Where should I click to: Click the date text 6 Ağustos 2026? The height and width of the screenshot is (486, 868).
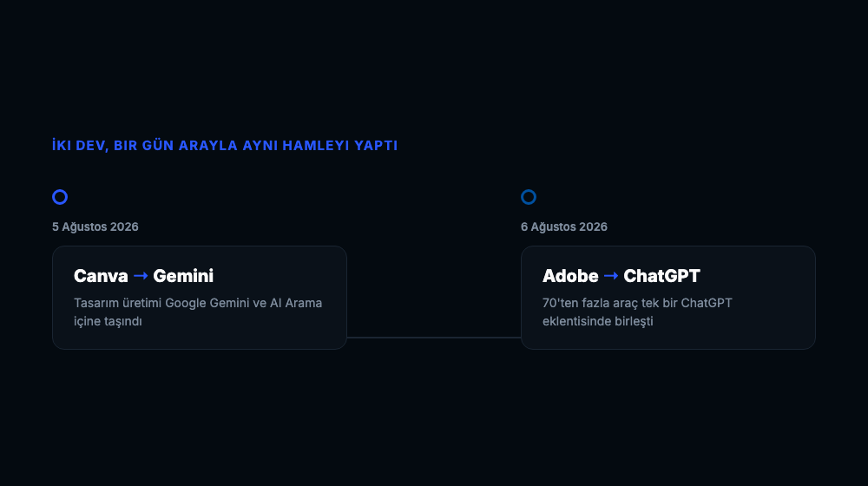(x=564, y=227)
